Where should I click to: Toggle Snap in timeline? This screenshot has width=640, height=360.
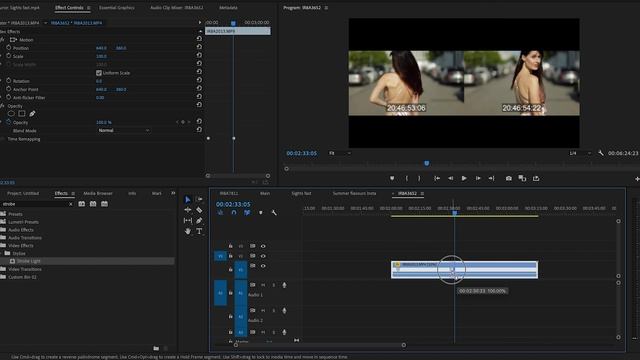click(x=233, y=213)
